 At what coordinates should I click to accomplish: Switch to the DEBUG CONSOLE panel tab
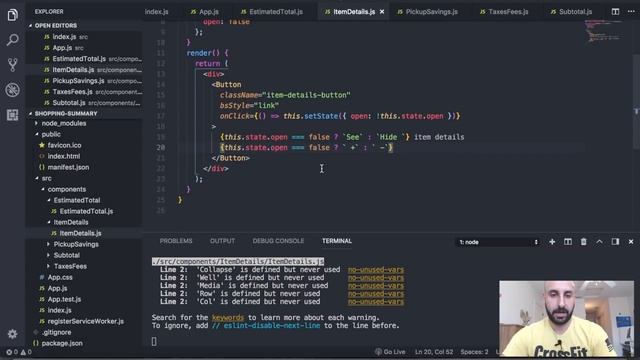point(278,241)
